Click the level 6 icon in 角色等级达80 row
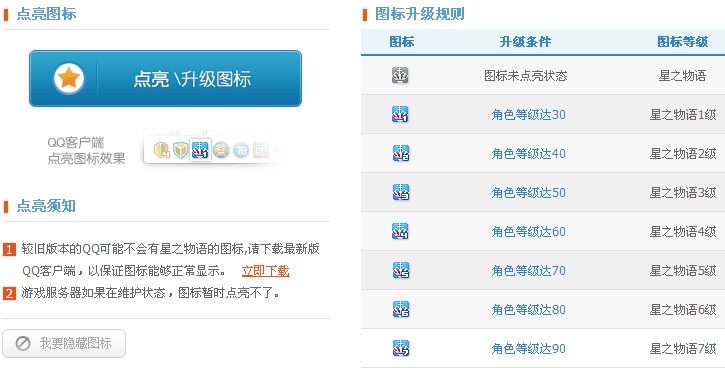The image size is (725, 368). coord(400,309)
